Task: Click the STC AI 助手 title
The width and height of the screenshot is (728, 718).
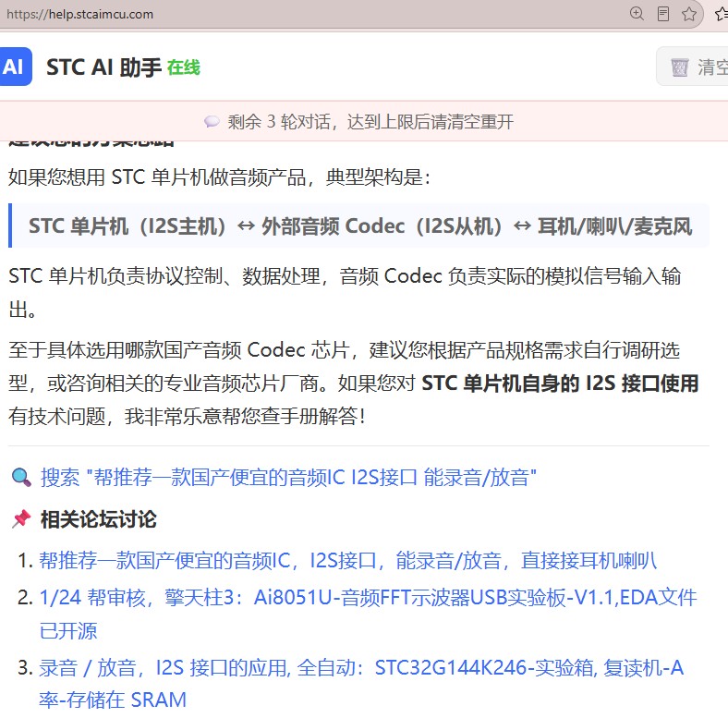Action: (x=103, y=67)
